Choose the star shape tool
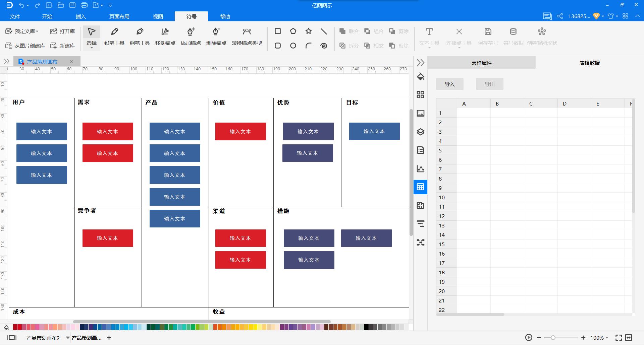The image size is (644, 345). pyautogui.click(x=308, y=31)
